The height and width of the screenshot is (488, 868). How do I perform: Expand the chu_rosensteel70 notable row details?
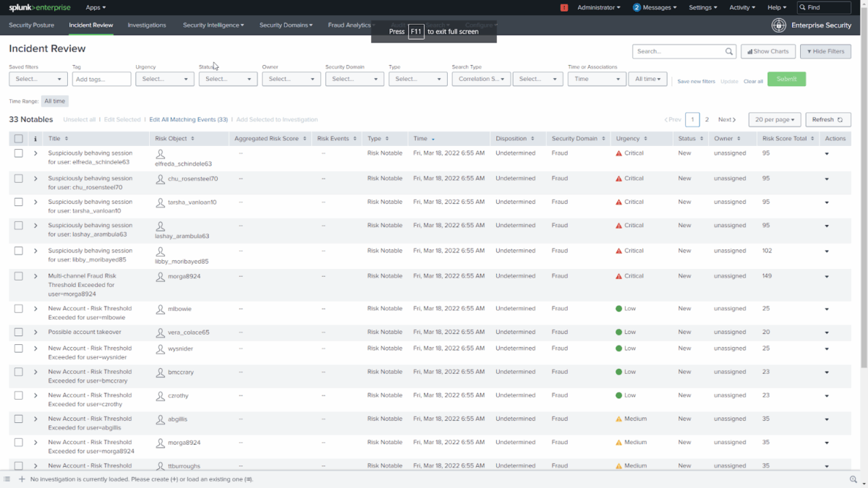click(x=35, y=179)
